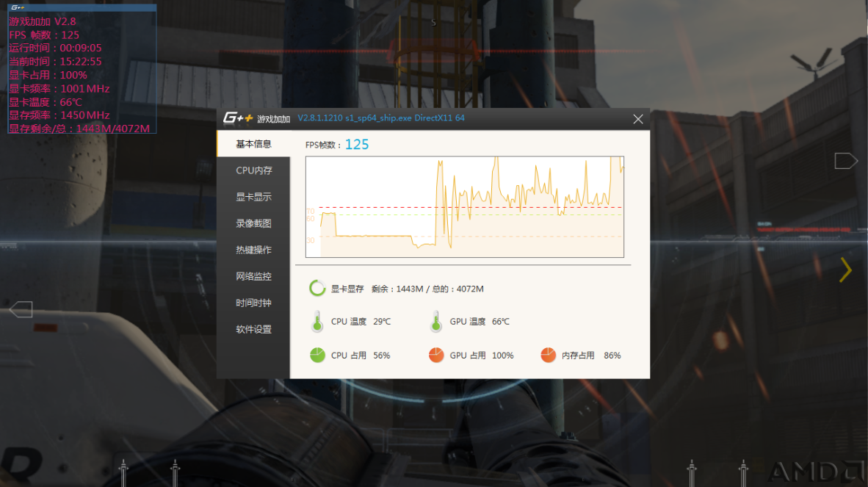Click overlay line 显存剩余/总：1443M/4072M
The height and width of the screenshot is (487, 868).
point(79,129)
